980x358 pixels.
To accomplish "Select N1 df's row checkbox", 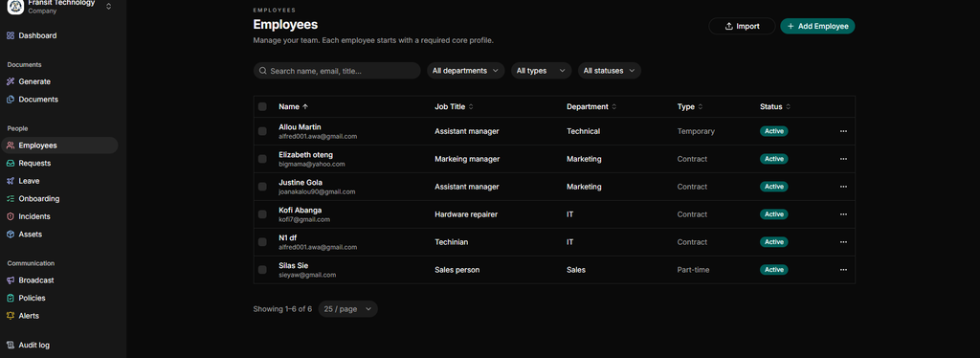I will tap(262, 242).
